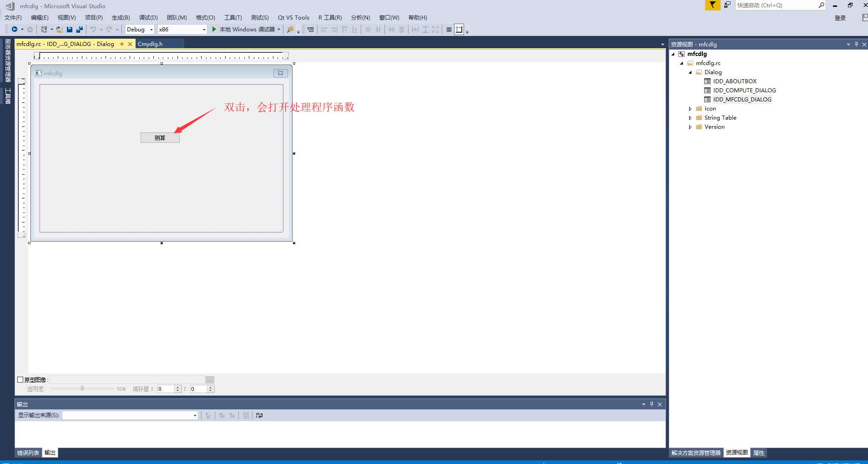Screen dimensions: 868x464
Task: Click the 快速启动 search box
Action: (x=780, y=5)
